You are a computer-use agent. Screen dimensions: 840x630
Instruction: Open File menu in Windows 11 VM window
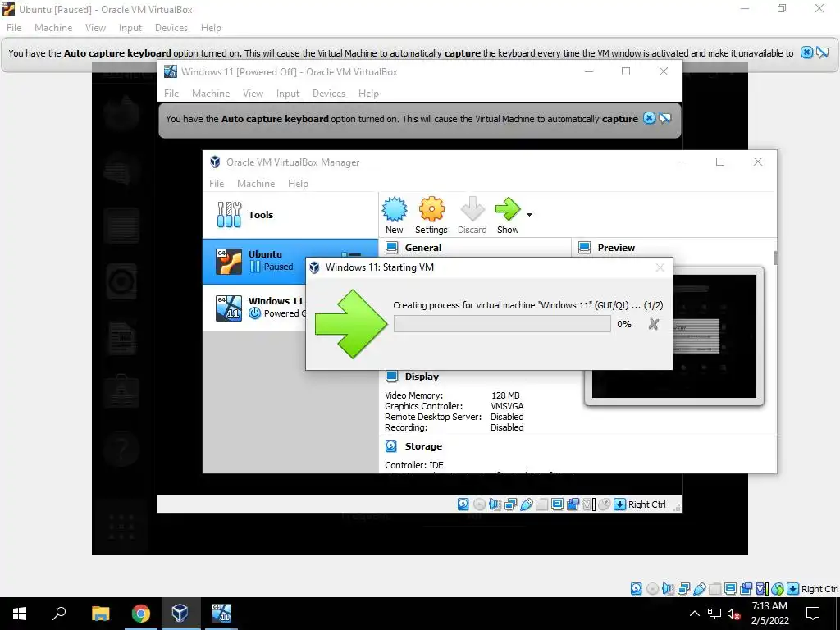pos(171,94)
